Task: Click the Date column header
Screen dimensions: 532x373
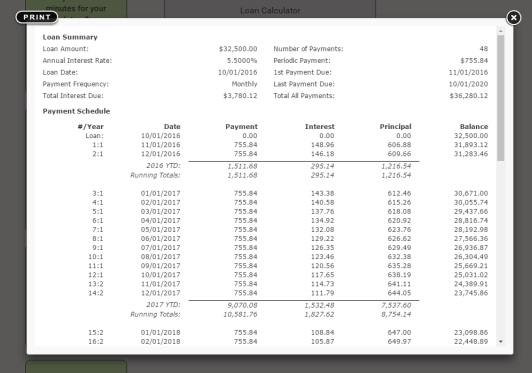Action: click(172, 127)
